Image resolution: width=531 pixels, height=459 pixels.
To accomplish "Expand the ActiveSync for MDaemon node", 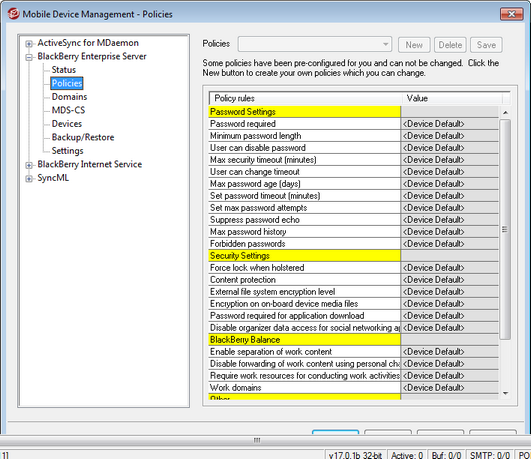I will click(29, 44).
